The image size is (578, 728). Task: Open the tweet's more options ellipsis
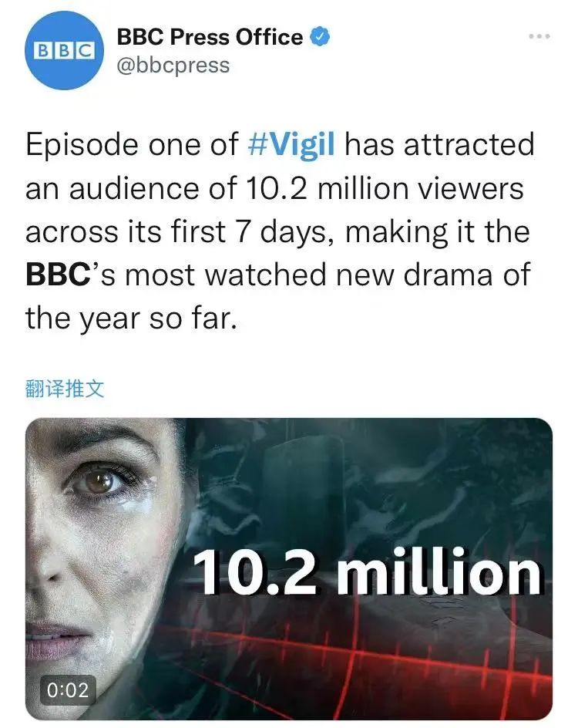pos(540,37)
